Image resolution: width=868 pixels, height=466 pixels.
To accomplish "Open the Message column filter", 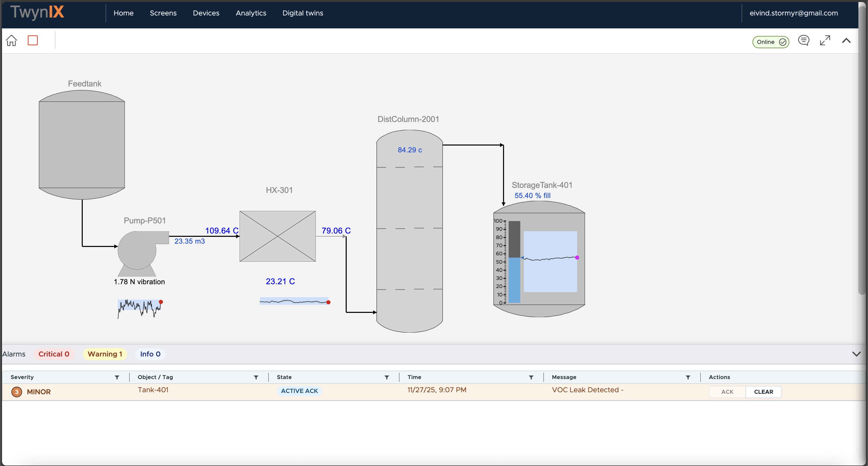I will click(x=688, y=377).
